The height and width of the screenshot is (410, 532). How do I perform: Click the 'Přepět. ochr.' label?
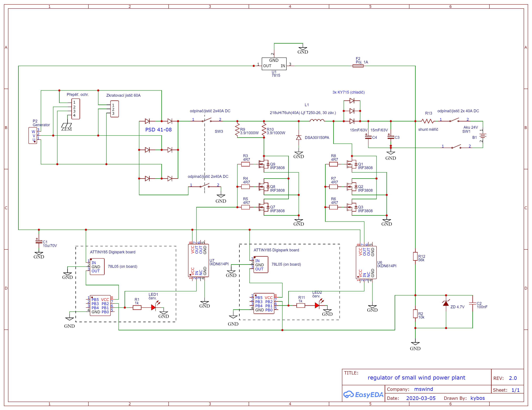pyautogui.click(x=78, y=95)
